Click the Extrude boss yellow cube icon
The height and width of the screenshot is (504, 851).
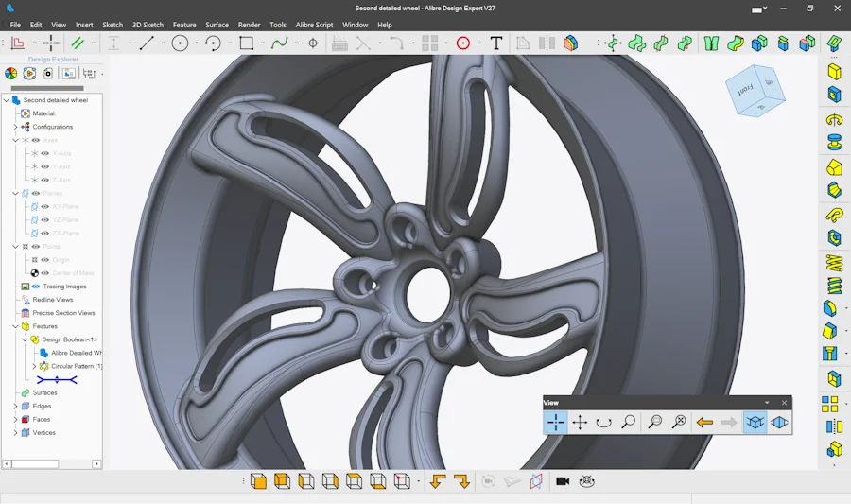[834, 72]
